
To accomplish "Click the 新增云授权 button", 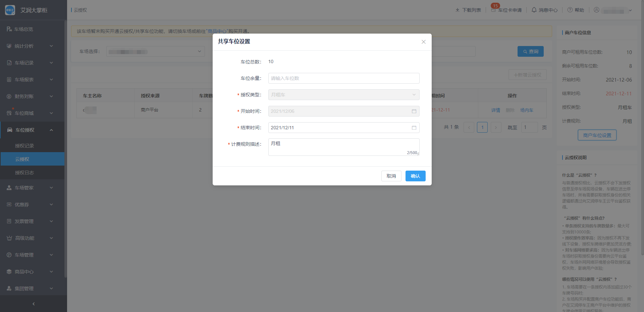I will (528, 75).
